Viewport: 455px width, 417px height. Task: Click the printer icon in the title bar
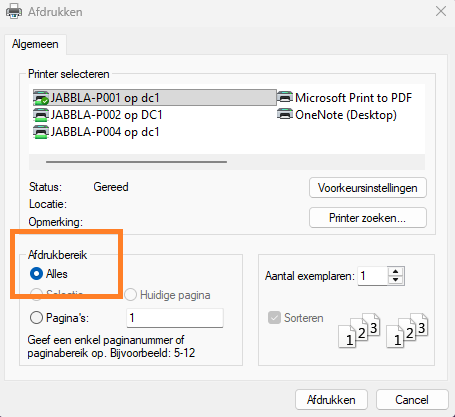click(14, 12)
